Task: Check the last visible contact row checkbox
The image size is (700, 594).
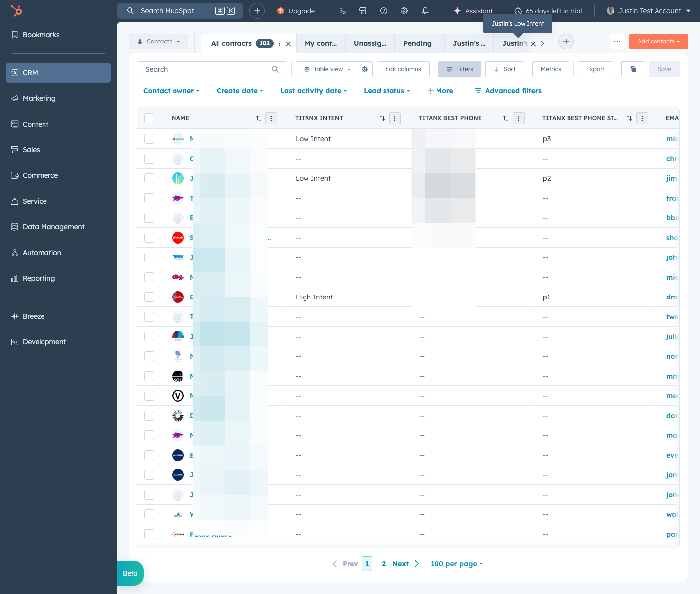Action: tap(149, 534)
